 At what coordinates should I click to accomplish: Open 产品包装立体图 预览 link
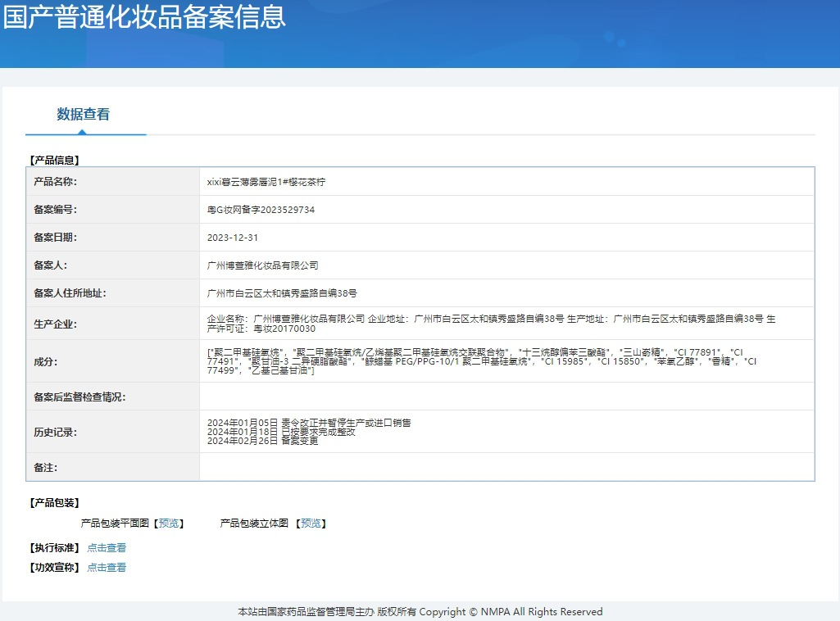click(x=311, y=523)
